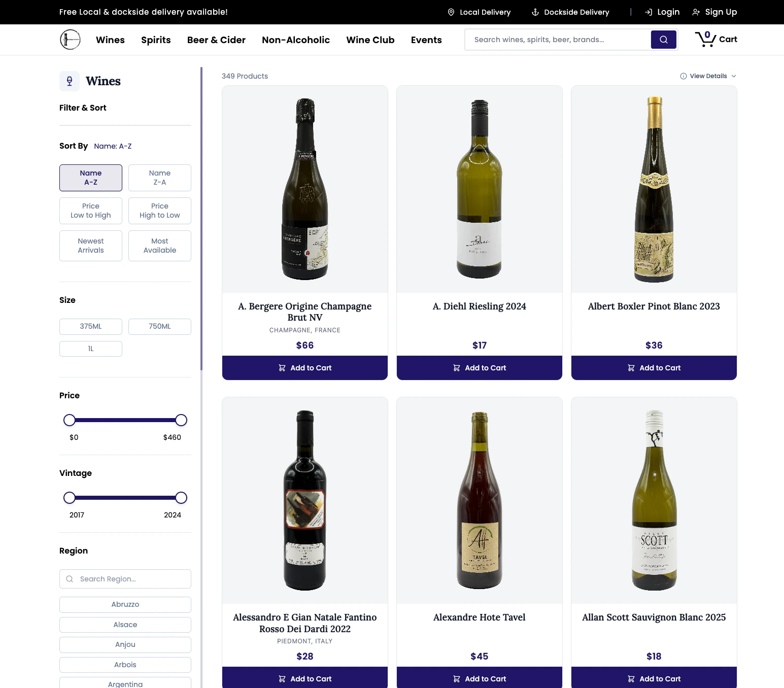
Task: Click the info icon beside View Details
Action: tap(684, 76)
